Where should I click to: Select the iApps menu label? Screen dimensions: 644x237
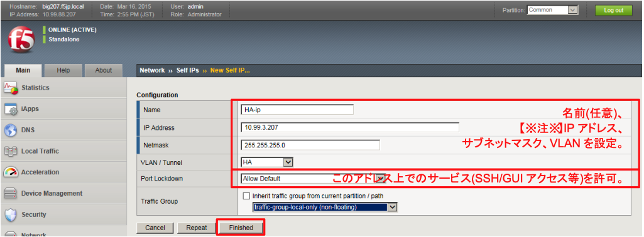30,109
